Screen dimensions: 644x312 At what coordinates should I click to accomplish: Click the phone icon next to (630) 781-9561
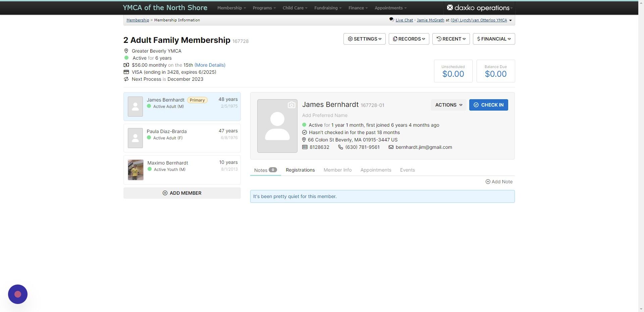click(340, 147)
